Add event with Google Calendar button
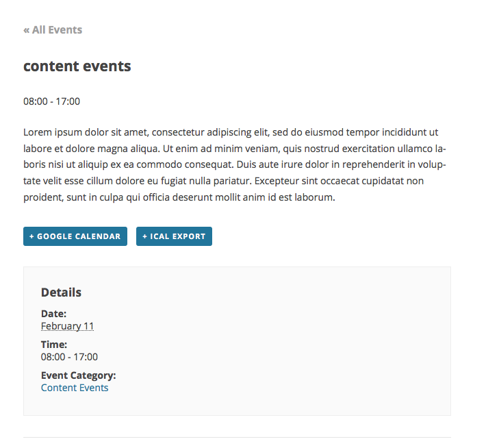The image size is (486, 448). coord(75,236)
